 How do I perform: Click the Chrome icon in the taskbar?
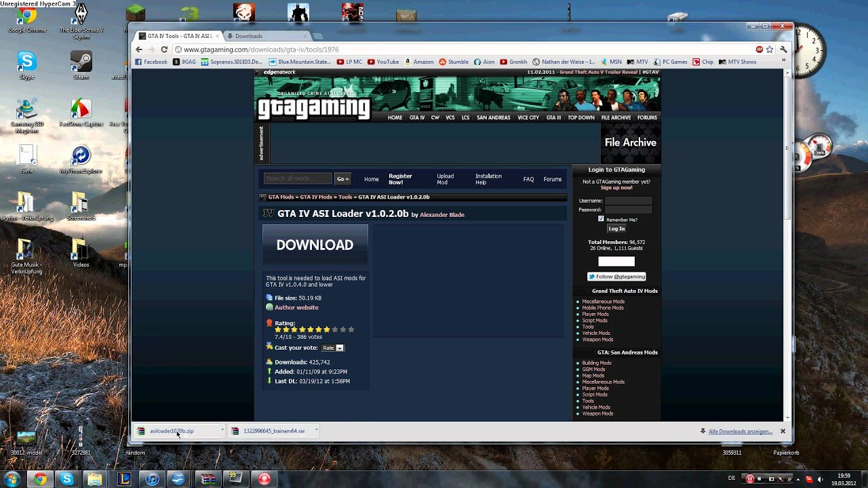click(x=40, y=479)
